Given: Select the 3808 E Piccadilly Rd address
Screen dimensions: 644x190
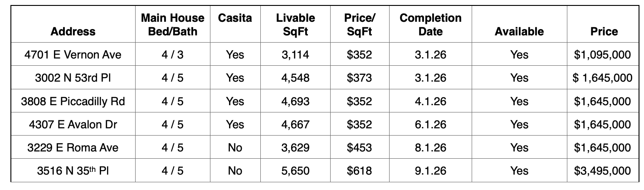Looking at the screenshot, I should 73,101.
